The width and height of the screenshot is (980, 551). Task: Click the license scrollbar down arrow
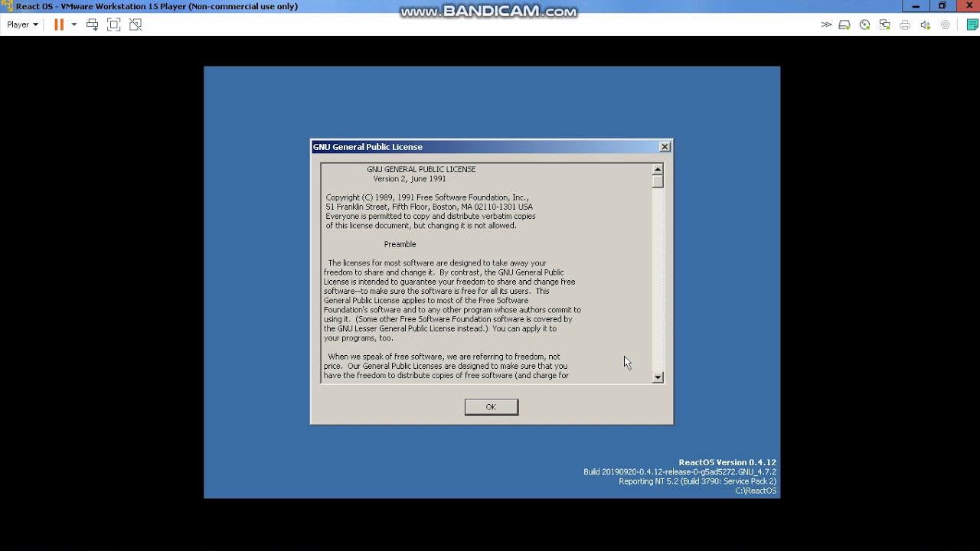click(658, 377)
